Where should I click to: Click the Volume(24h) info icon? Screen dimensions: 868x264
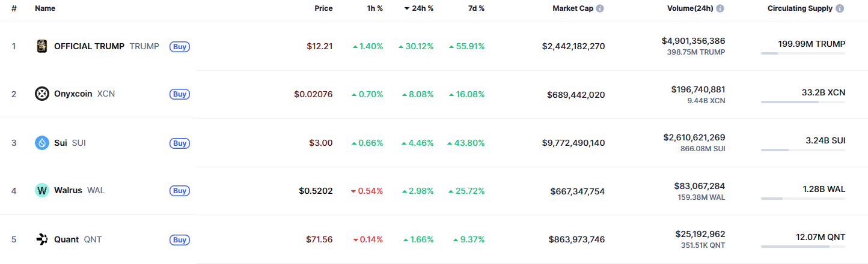click(x=720, y=9)
